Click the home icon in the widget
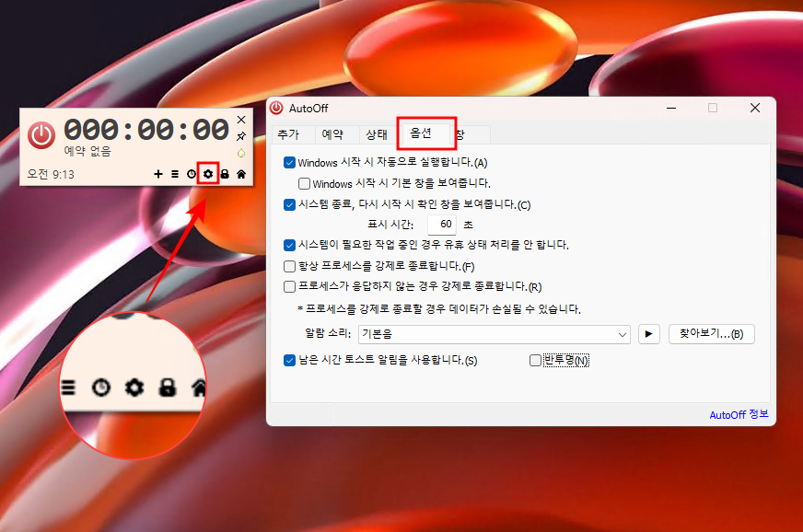The image size is (803, 532). click(x=241, y=174)
